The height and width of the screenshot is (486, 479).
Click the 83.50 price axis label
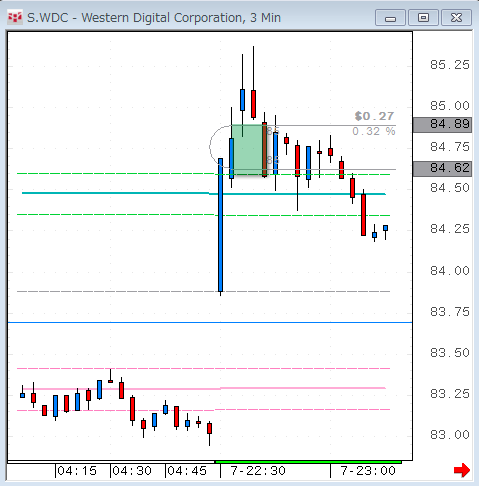[x=450, y=353]
